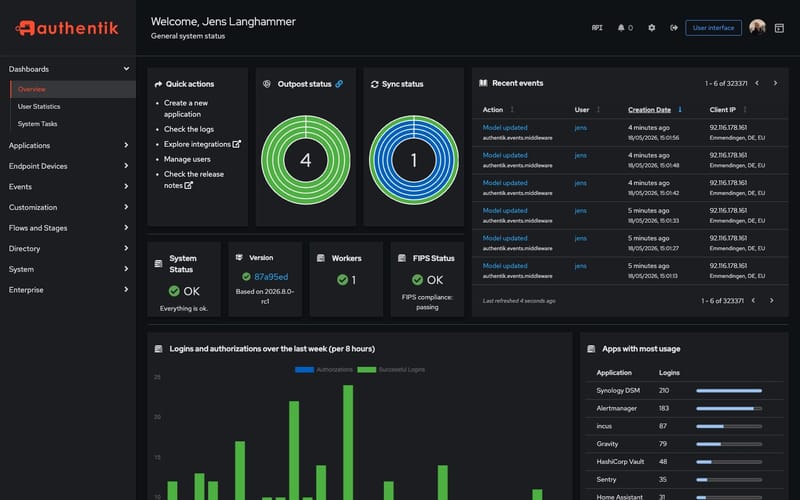Click the Workers card icon

point(320,258)
